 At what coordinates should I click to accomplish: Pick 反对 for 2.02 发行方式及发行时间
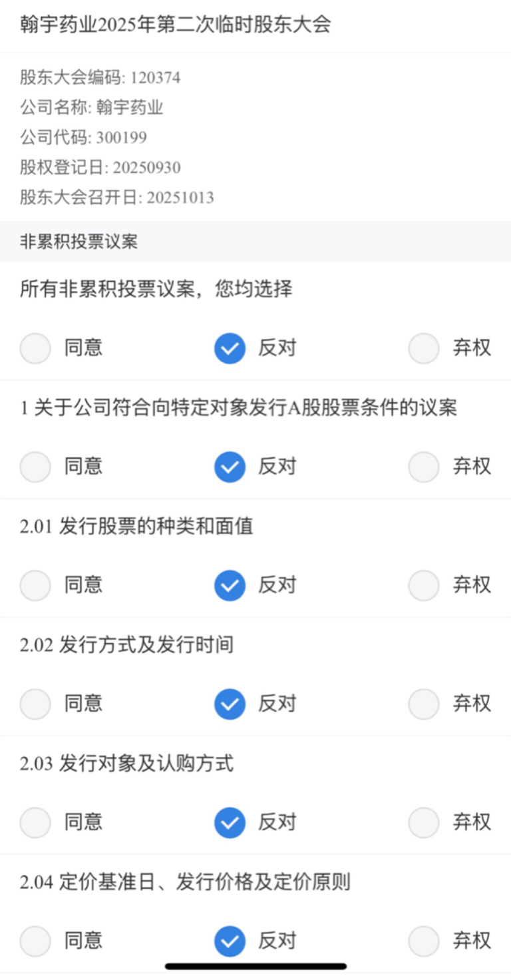(230, 704)
